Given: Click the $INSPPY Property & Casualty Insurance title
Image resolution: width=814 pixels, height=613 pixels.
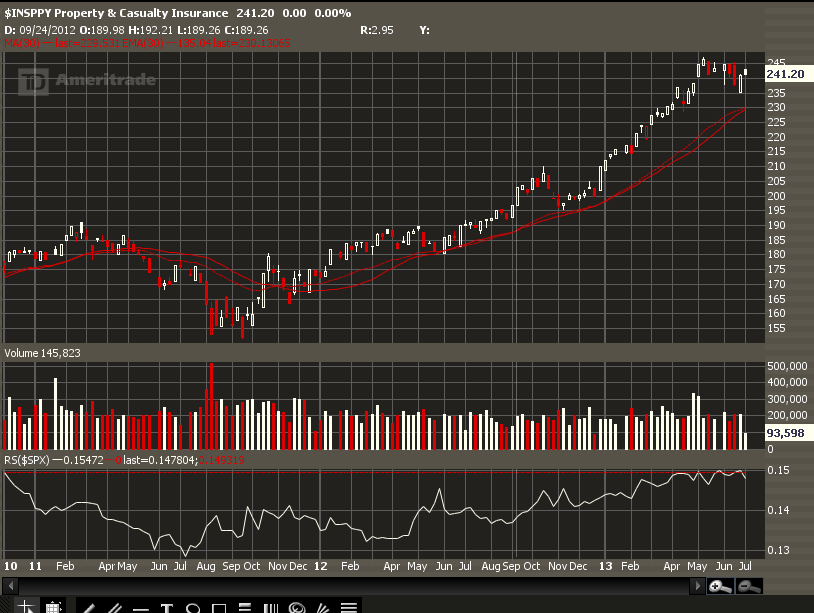Looking at the screenshot, I should (116, 13).
